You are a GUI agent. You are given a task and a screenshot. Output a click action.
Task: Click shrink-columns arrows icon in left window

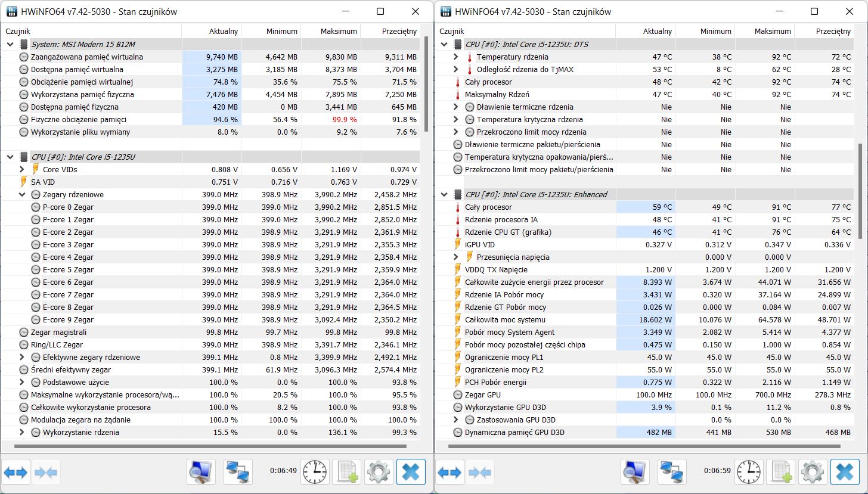[46, 473]
